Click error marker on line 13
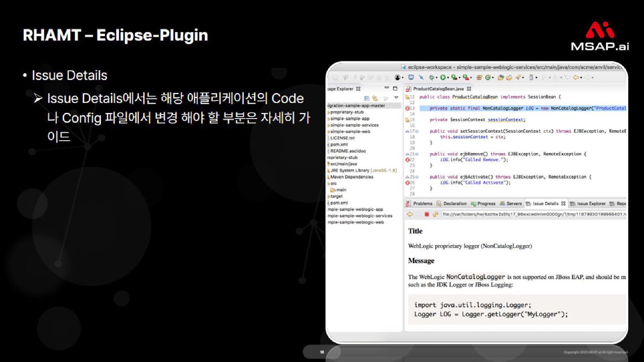The image size is (644, 362). tap(408, 108)
